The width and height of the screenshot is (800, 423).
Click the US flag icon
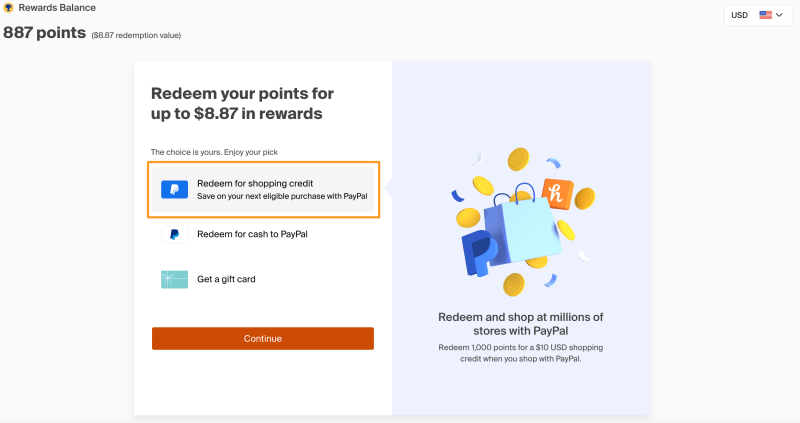click(x=766, y=15)
